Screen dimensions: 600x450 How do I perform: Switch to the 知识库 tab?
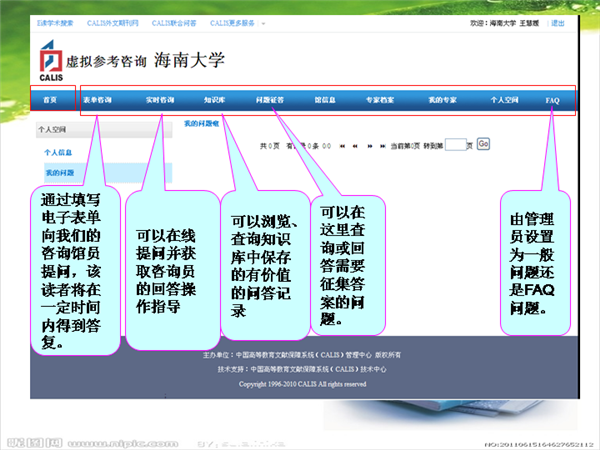(x=214, y=100)
